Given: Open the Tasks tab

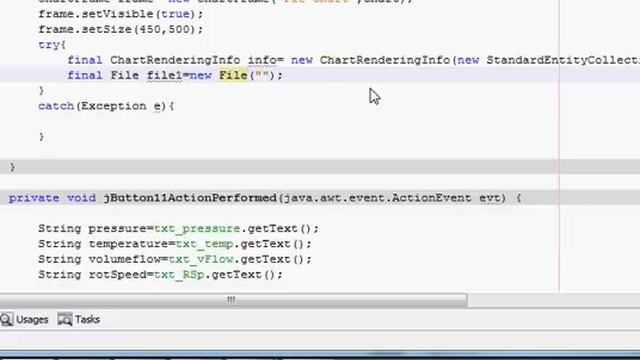Looking at the screenshot, I should point(87,320).
